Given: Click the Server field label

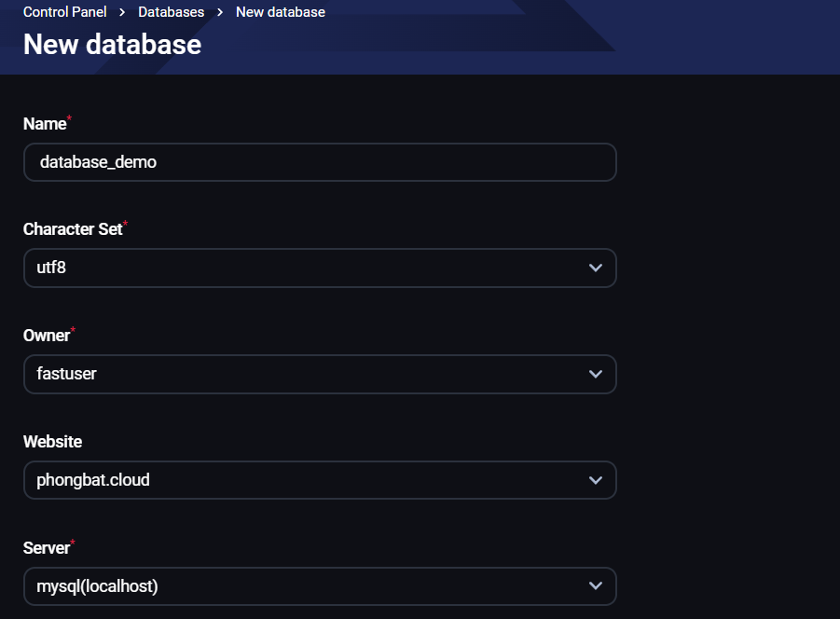Looking at the screenshot, I should [47, 548].
